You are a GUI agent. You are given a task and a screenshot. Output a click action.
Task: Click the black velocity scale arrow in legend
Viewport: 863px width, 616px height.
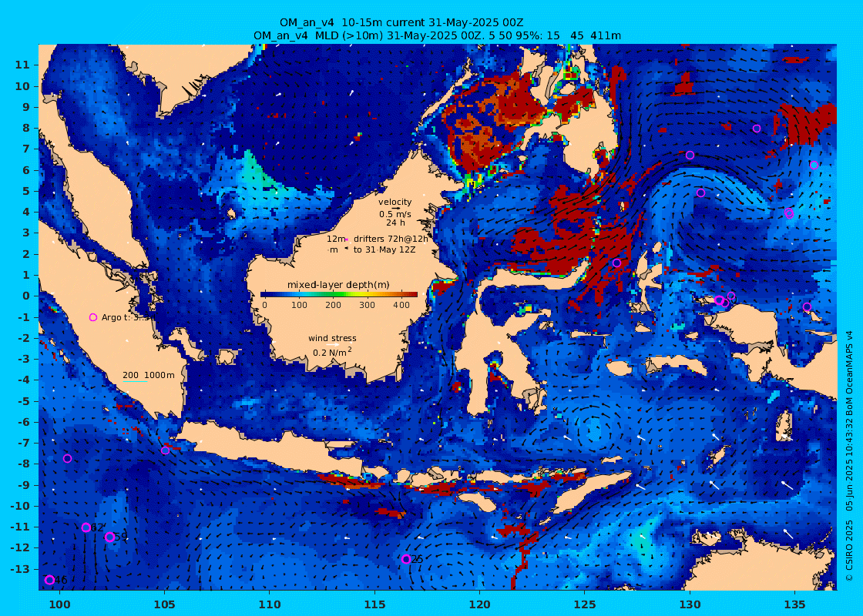coord(395,209)
